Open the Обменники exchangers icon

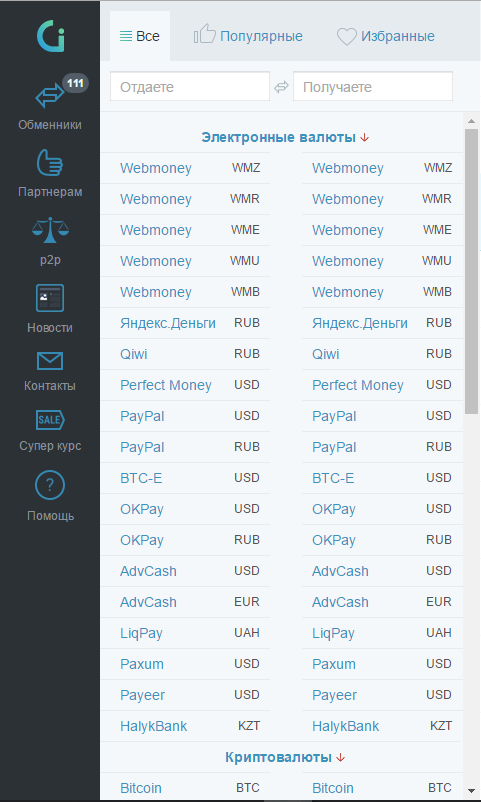pyautogui.click(x=50, y=96)
